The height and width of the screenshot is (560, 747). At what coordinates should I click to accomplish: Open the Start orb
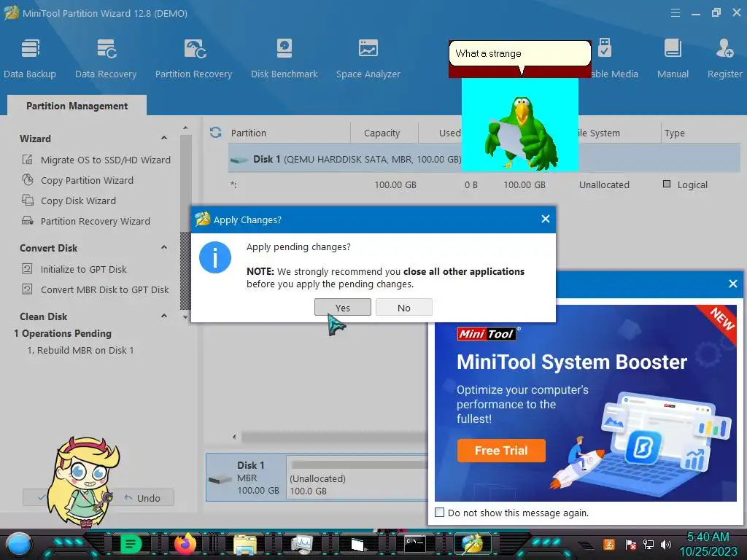(18, 544)
